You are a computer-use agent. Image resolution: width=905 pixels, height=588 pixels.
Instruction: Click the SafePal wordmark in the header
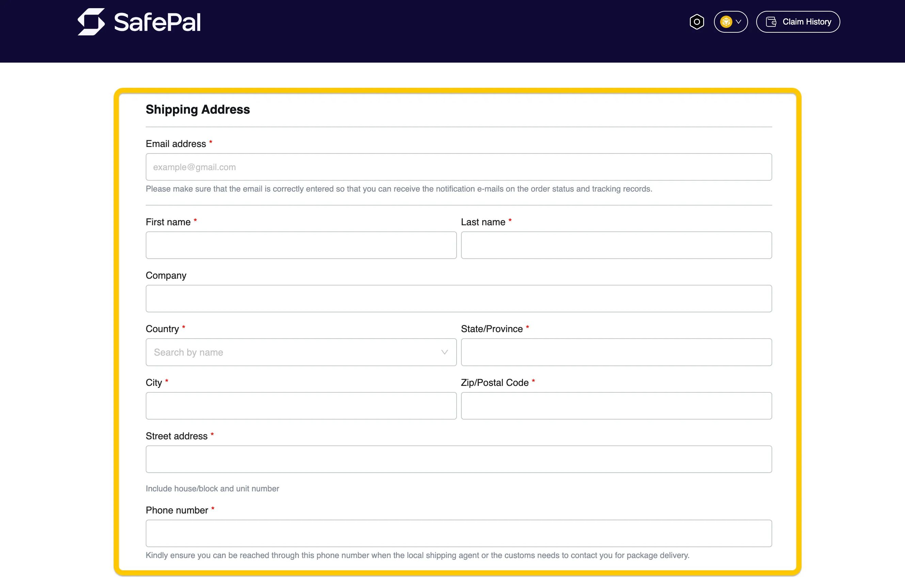point(157,22)
